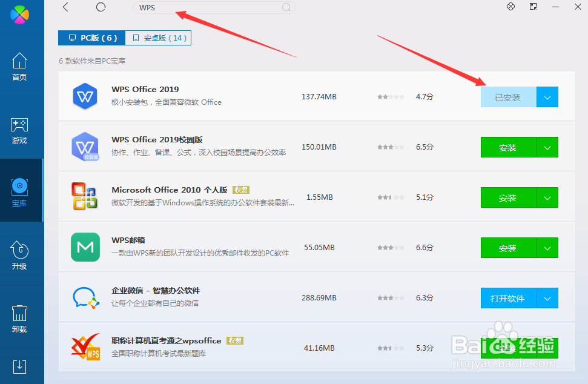Expand options beside 打开软件 for 企业微信

547,298
